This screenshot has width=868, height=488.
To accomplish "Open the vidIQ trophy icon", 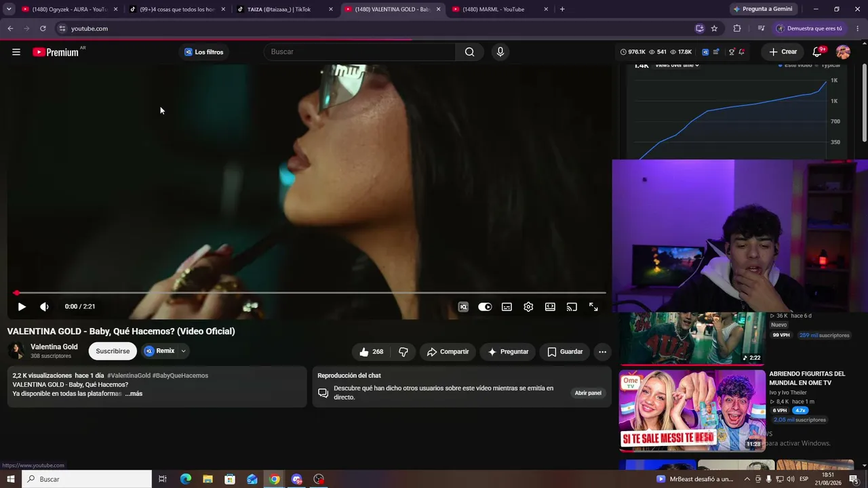I will [x=732, y=52].
